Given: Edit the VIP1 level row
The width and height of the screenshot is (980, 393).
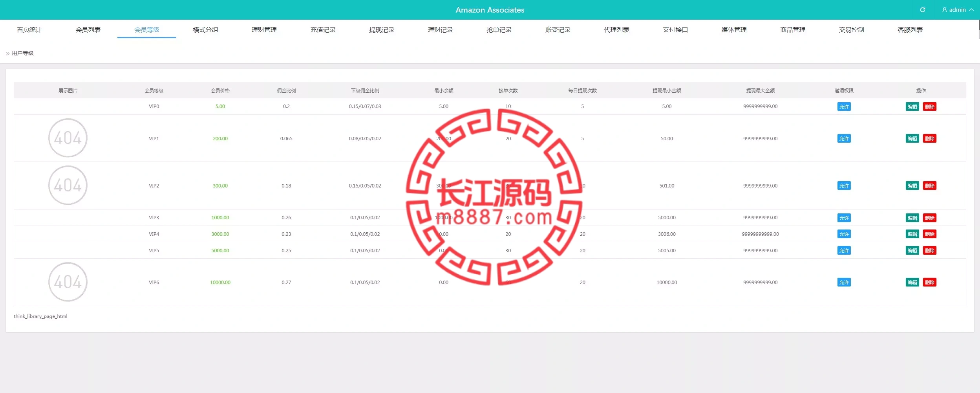Looking at the screenshot, I should tap(912, 138).
